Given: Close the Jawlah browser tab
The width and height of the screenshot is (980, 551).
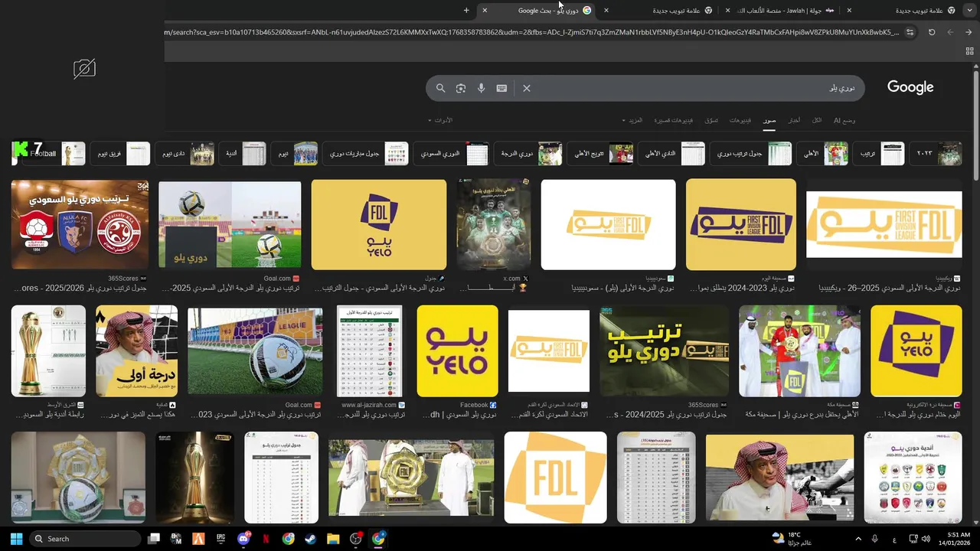Looking at the screenshot, I should (x=727, y=10).
